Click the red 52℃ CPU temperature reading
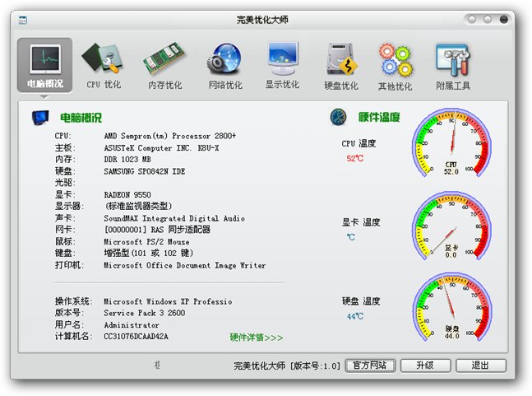 pos(354,158)
